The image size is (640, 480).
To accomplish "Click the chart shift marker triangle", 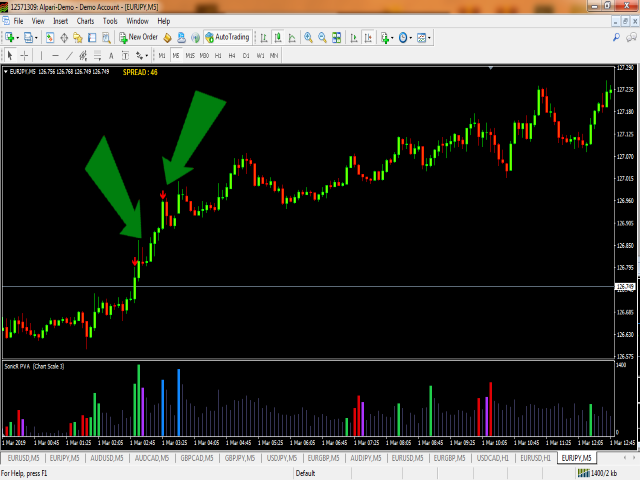I will point(491,68).
